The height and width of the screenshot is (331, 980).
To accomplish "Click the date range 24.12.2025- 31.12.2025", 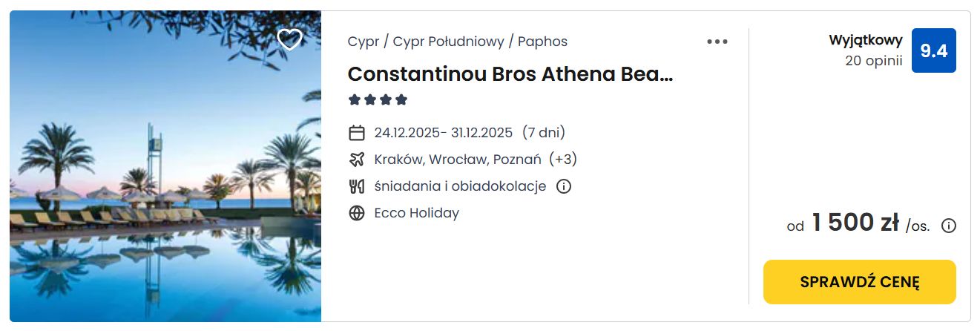I will [444, 133].
